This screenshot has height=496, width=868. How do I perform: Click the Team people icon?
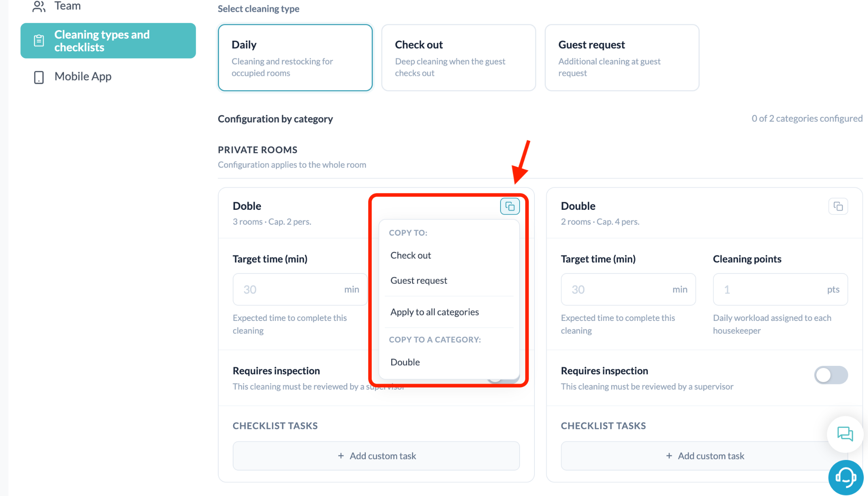(x=39, y=6)
